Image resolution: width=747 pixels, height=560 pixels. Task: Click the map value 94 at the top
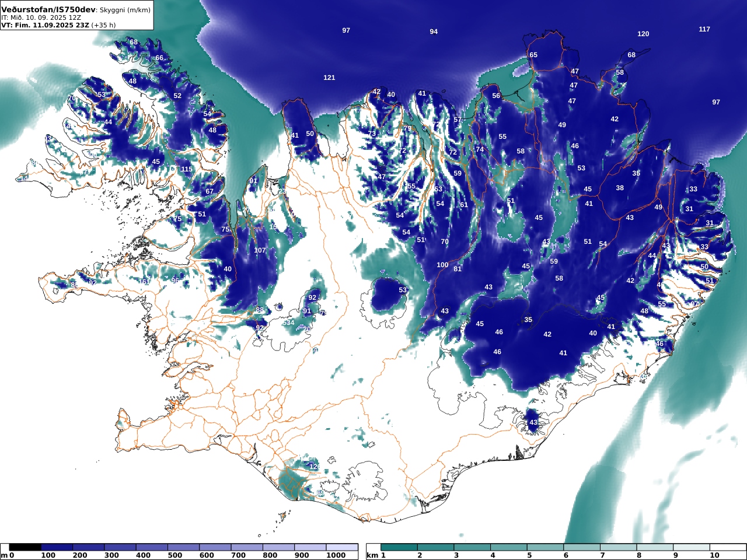coord(434,32)
